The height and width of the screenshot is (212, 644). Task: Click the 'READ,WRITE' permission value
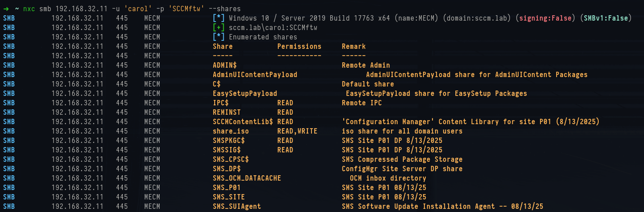298,131
